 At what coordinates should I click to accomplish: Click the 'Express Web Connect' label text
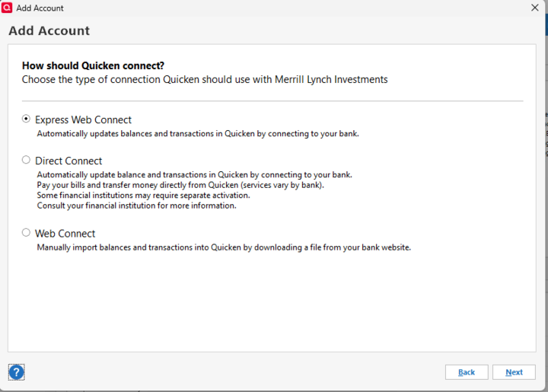(83, 120)
